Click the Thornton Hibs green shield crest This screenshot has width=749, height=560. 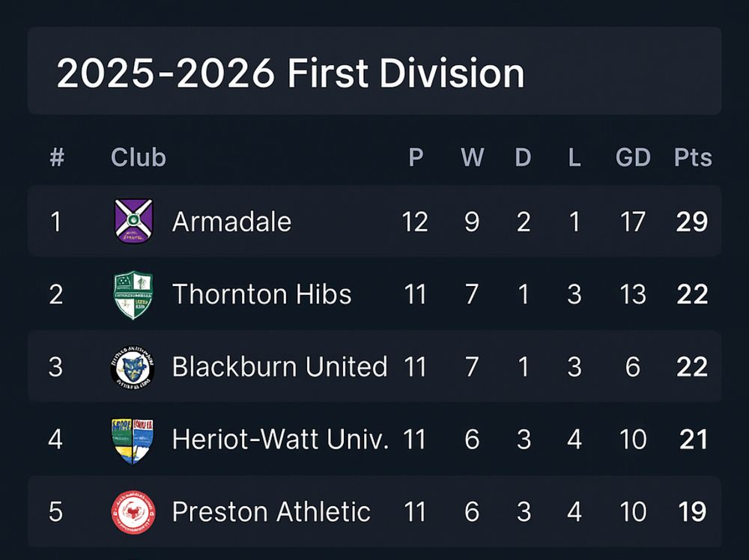[133, 294]
